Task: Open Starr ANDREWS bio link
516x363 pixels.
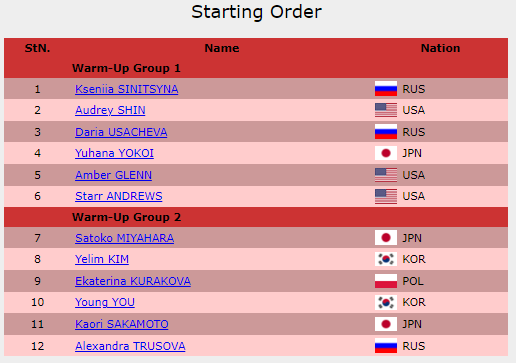Action: 119,196
